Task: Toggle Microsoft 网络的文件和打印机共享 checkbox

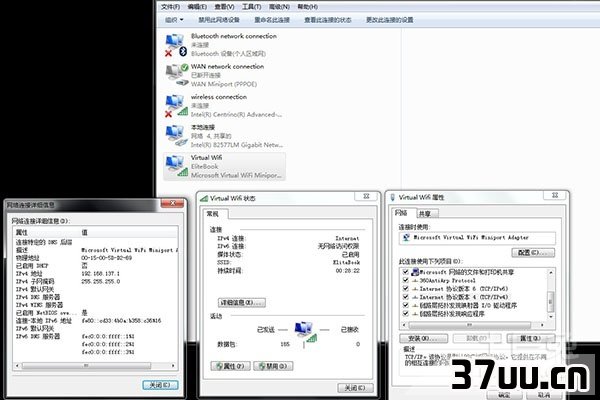Action: [x=405, y=272]
